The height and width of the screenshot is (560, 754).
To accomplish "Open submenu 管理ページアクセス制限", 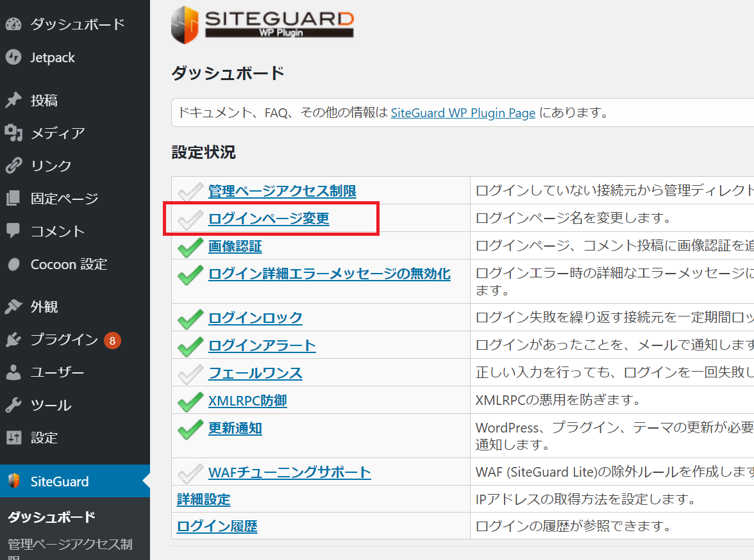I will (71, 549).
